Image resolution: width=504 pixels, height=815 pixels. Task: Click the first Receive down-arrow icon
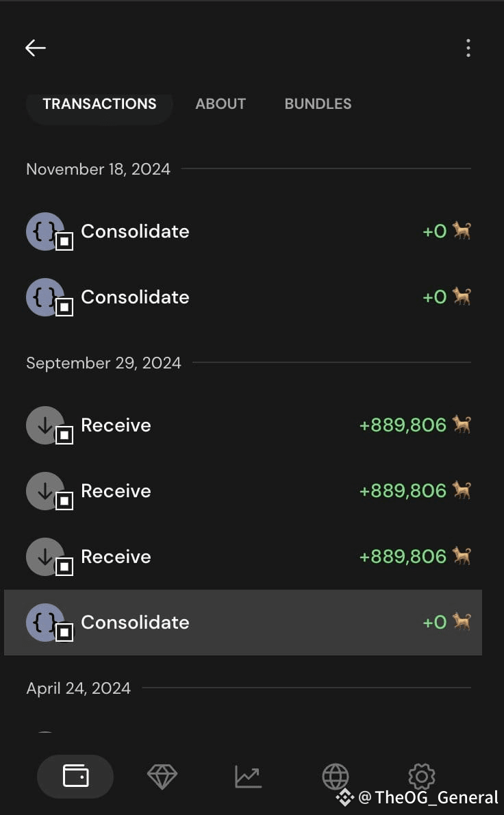(x=46, y=425)
